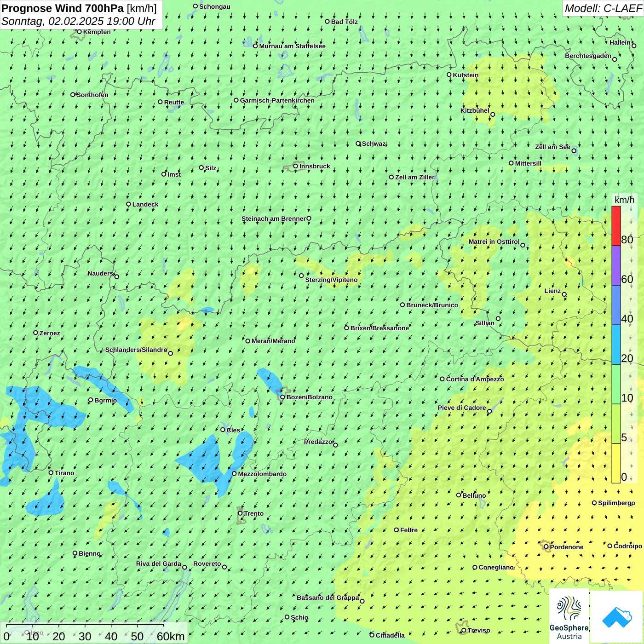Click the 'Codroipo' label
The width and height of the screenshot is (644, 644).
(x=628, y=546)
